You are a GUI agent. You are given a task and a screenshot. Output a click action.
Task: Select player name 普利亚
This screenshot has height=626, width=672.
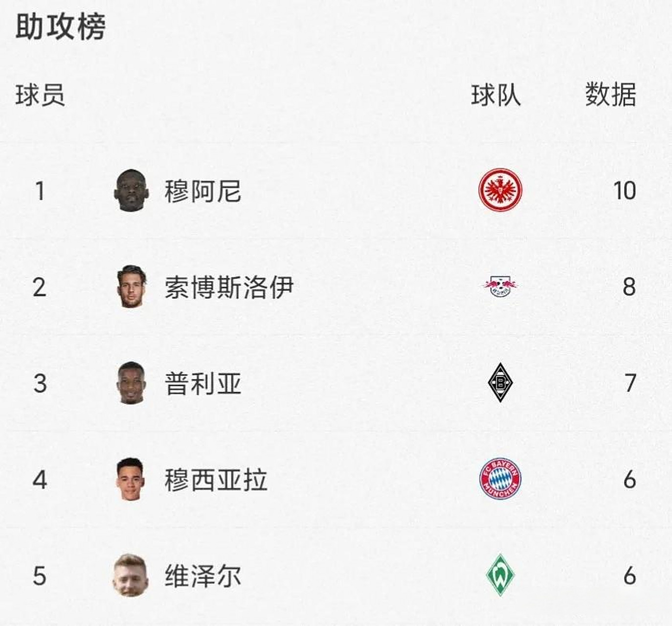pyautogui.click(x=202, y=383)
